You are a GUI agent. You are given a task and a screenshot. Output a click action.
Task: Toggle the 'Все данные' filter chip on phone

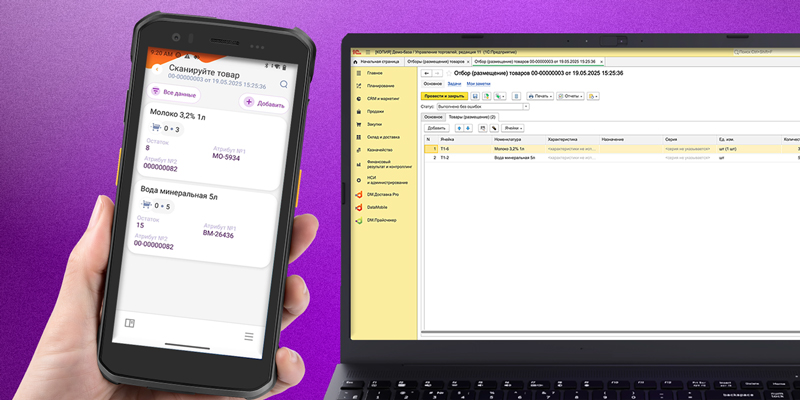[x=173, y=92]
